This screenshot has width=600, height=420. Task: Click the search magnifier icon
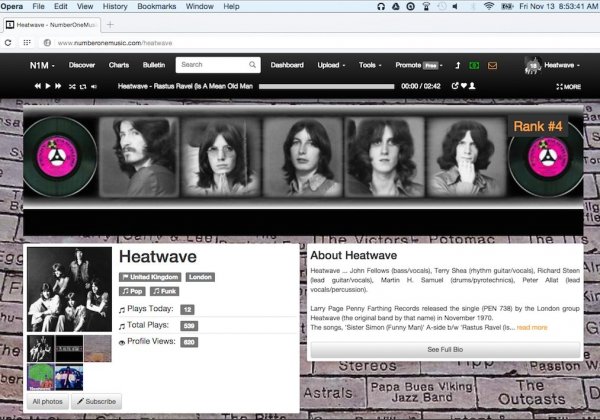click(x=252, y=65)
